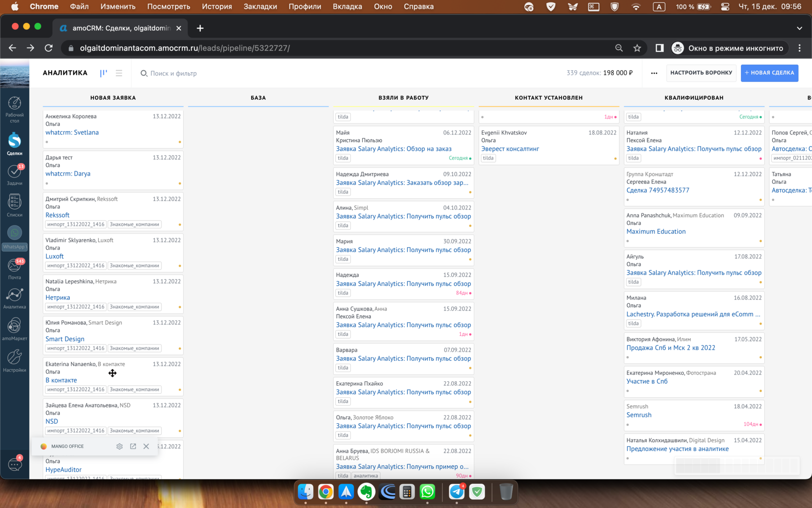
Task: Click Настроить воронку button
Action: 701,73
